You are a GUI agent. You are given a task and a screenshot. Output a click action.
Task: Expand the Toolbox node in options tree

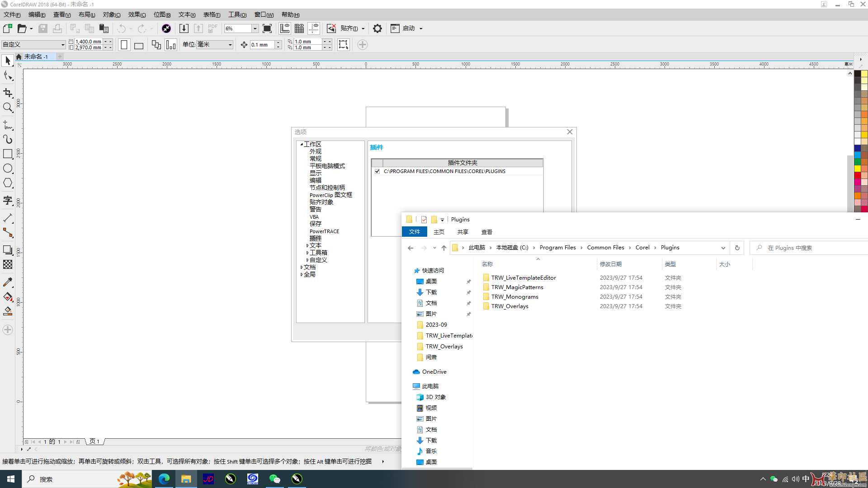(307, 253)
